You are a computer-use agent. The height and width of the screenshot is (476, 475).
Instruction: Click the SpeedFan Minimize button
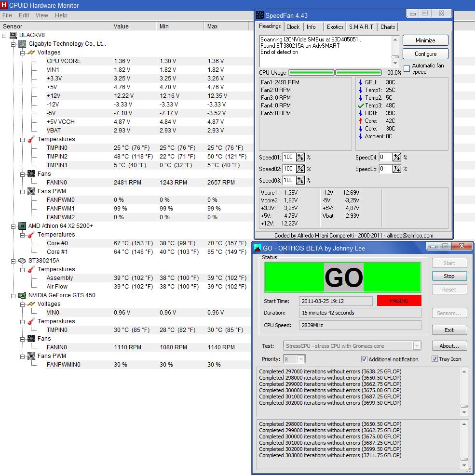(425, 40)
